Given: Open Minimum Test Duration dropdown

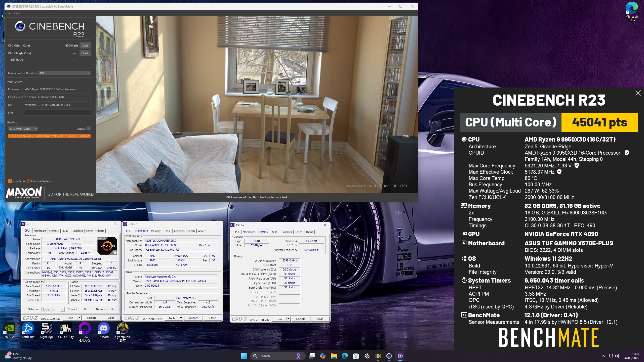Looking at the screenshot, I should (x=64, y=73).
